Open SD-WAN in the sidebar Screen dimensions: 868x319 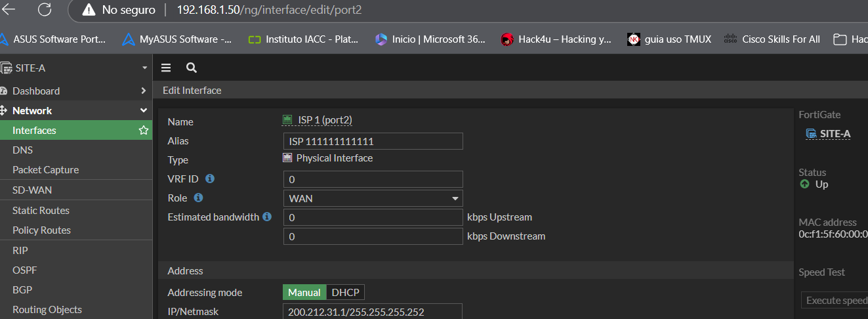click(32, 190)
